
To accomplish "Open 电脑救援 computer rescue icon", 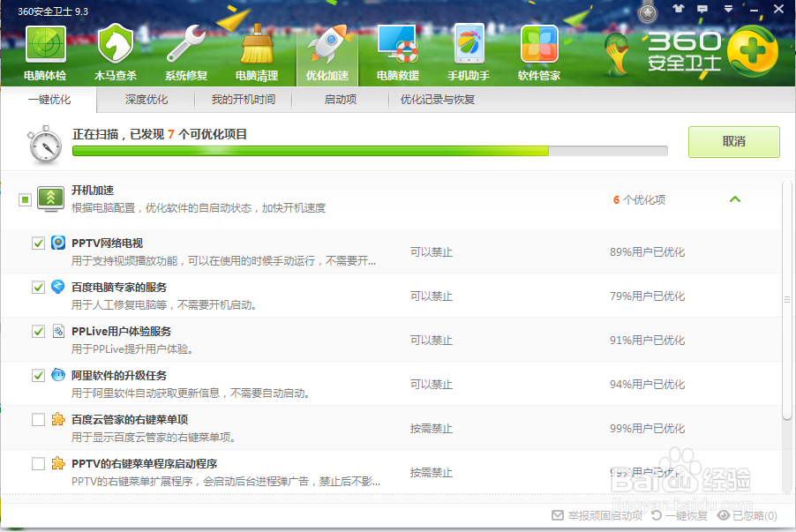I will pos(397,53).
